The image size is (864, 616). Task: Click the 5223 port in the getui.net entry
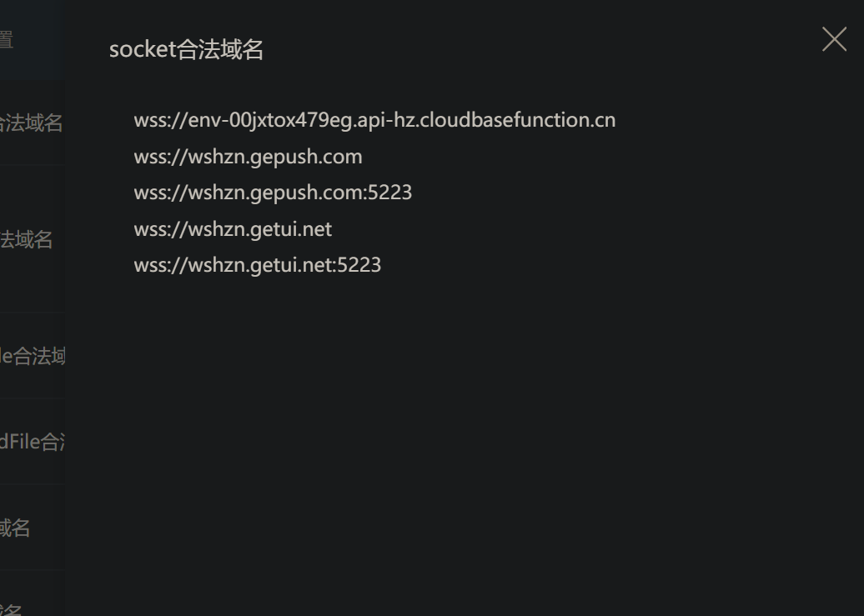coord(359,265)
